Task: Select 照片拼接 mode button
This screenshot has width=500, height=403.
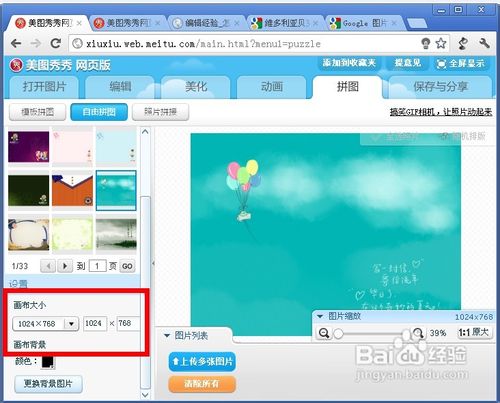Action: coord(160,112)
